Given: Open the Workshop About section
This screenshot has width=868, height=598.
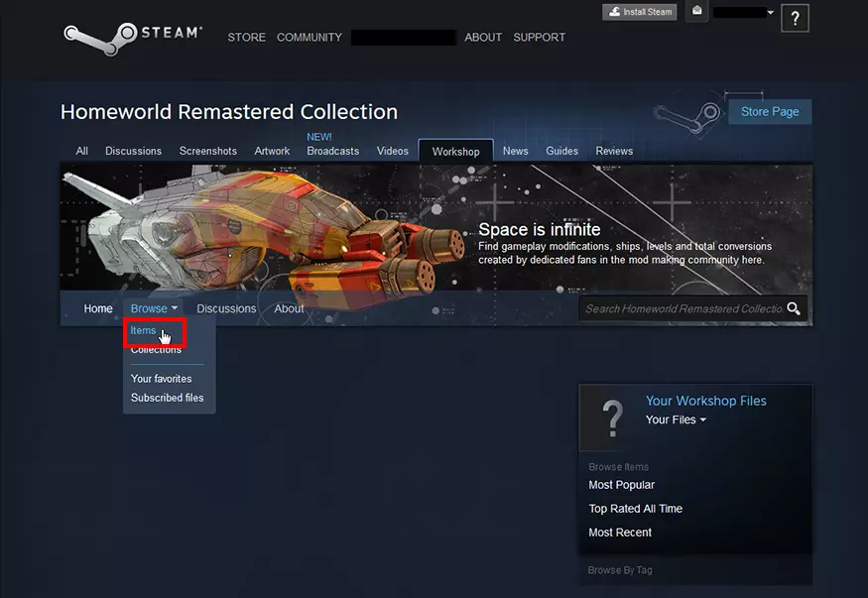Looking at the screenshot, I should click(x=289, y=308).
